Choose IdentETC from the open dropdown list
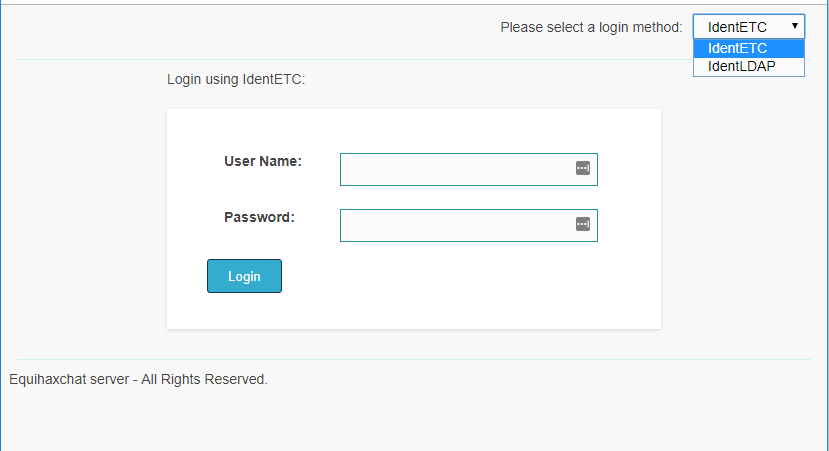829x451 pixels. (738, 48)
